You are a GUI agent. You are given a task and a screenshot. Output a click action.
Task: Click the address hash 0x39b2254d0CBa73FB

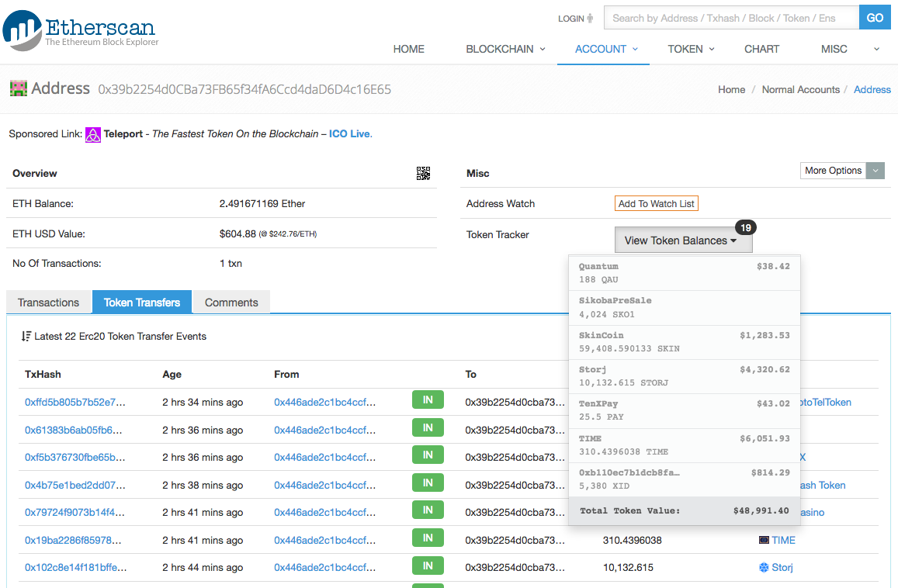[x=244, y=89]
